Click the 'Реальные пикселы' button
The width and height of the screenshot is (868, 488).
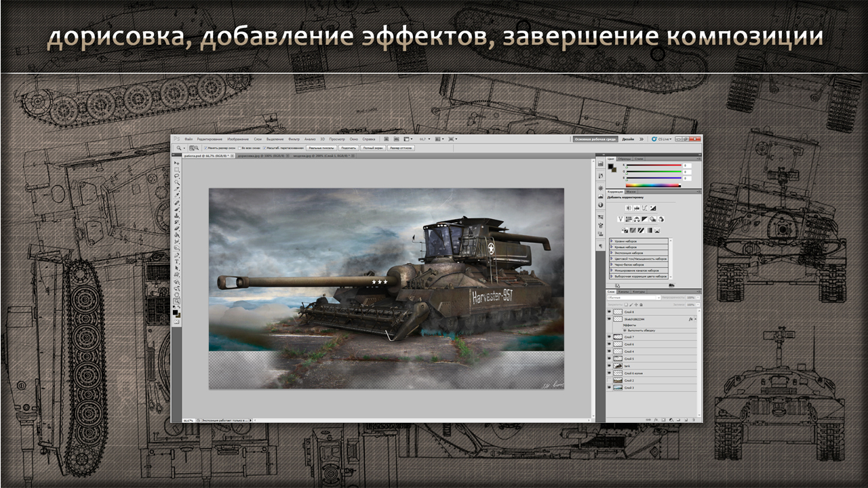point(320,147)
